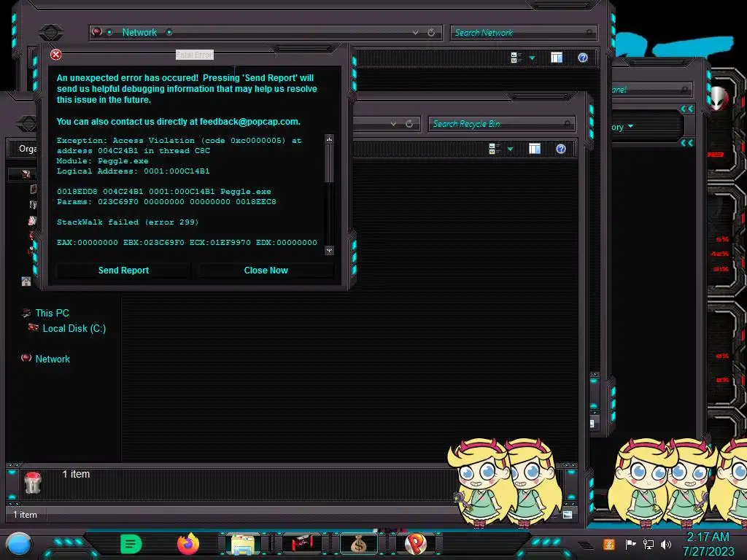
Task: Click the Java tray icon
Action: click(x=609, y=544)
